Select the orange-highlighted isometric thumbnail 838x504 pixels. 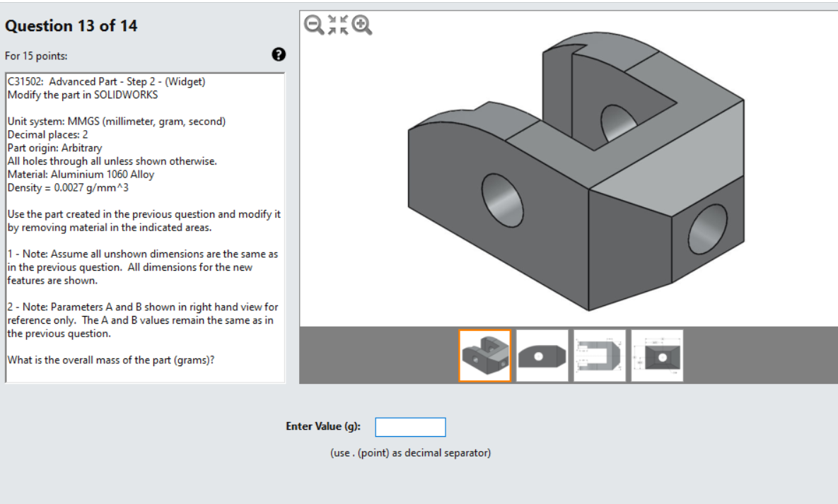484,355
